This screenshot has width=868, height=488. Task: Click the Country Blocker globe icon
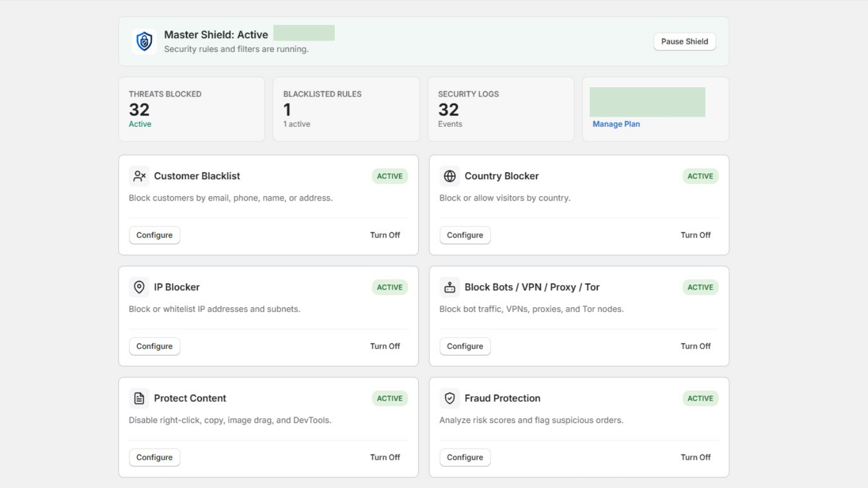click(x=450, y=176)
